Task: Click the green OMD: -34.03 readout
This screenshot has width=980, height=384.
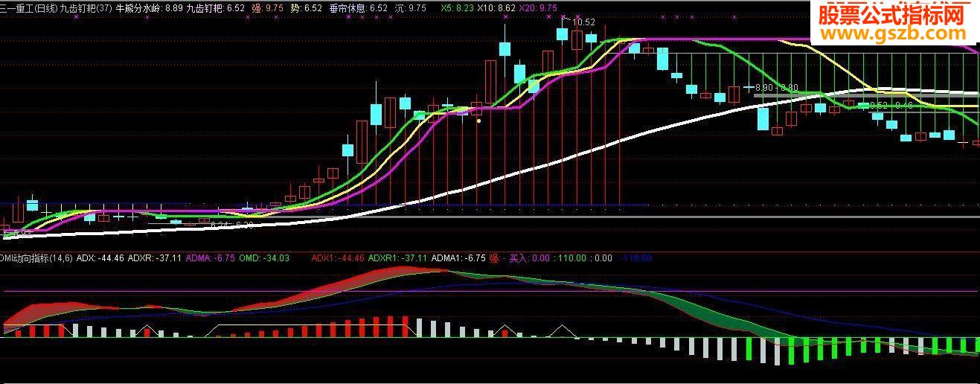Action: [x=264, y=258]
